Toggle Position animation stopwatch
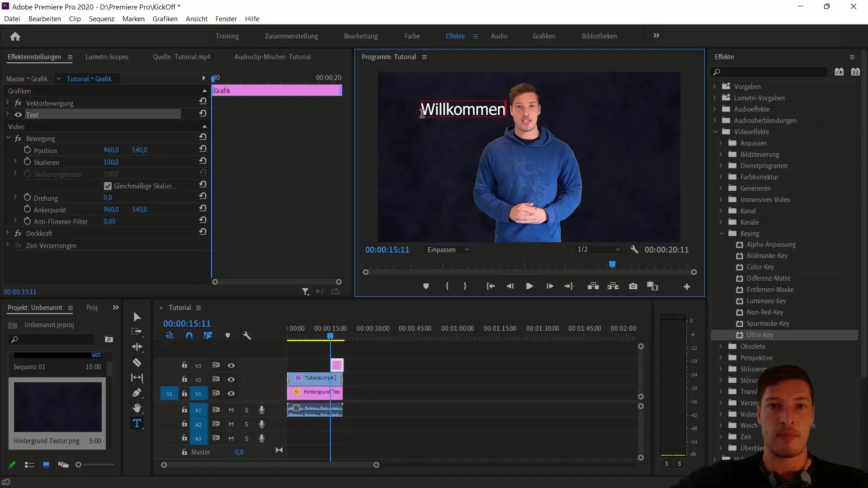The width and height of the screenshot is (868, 488). (27, 150)
